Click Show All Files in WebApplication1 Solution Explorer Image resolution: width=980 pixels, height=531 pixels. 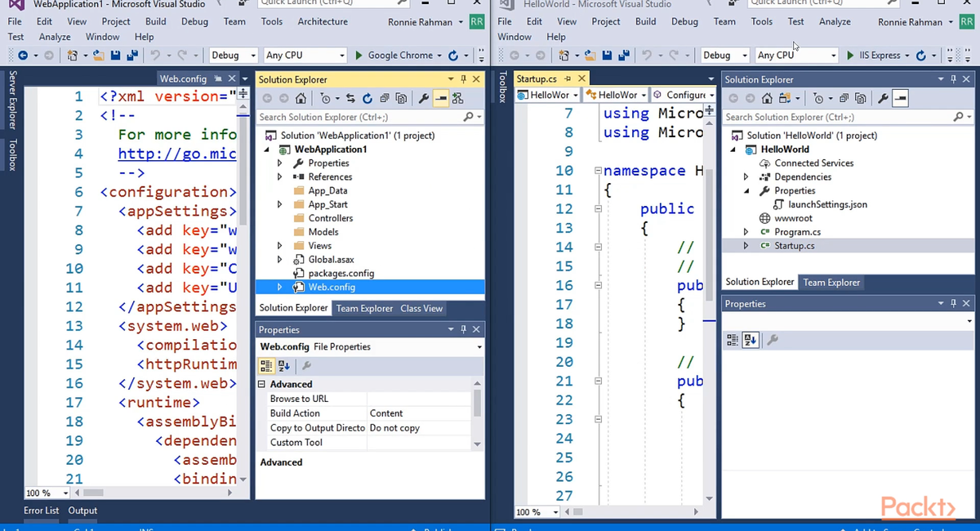(401, 99)
